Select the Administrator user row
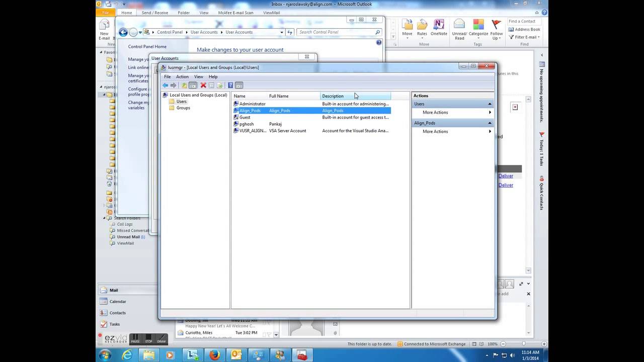 coord(311,104)
